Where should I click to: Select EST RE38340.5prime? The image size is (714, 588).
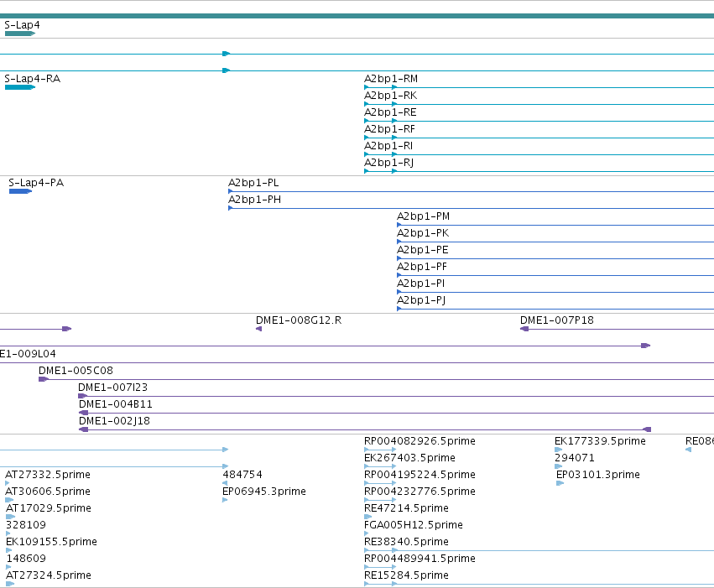coord(406,543)
